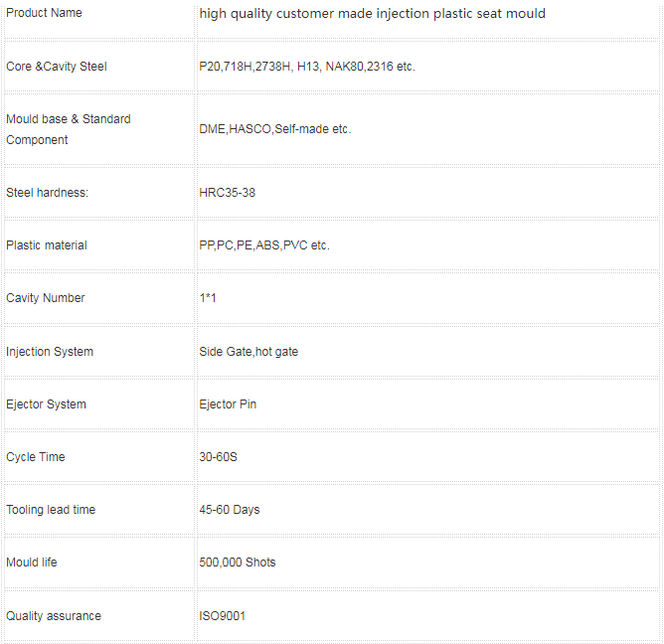Click the Cavity Number label
This screenshot has width=664, height=644.
[x=46, y=298]
